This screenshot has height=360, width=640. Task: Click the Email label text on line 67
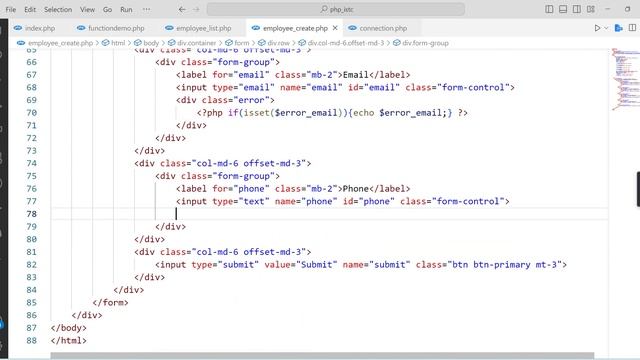[x=356, y=75]
